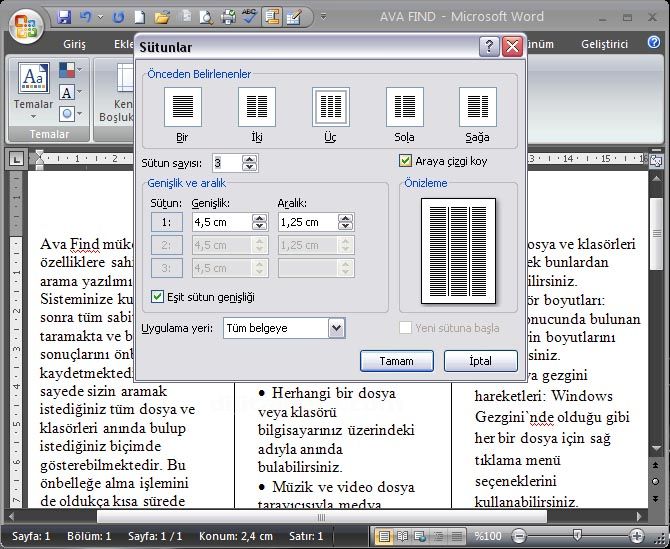Close the Sütunlar dialog with red X
670x549 pixels.
pyautogui.click(x=512, y=46)
